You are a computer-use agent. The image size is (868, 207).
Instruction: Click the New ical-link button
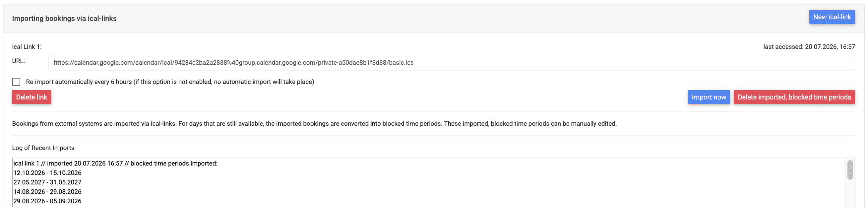(832, 17)
